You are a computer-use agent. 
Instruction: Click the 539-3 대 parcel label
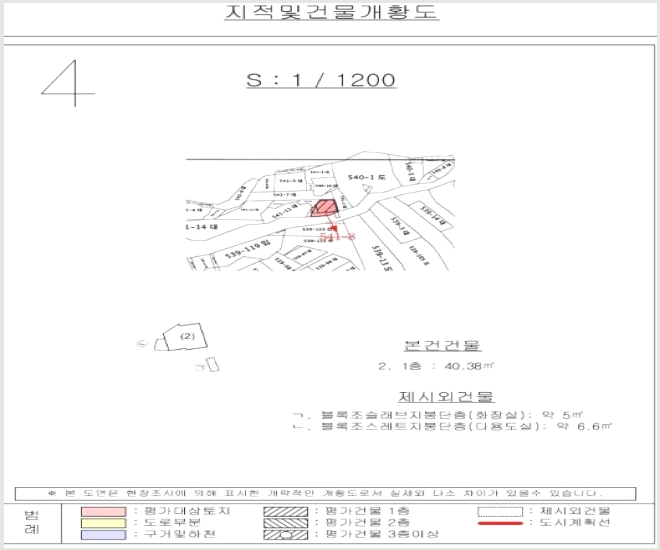pos(400,226)
